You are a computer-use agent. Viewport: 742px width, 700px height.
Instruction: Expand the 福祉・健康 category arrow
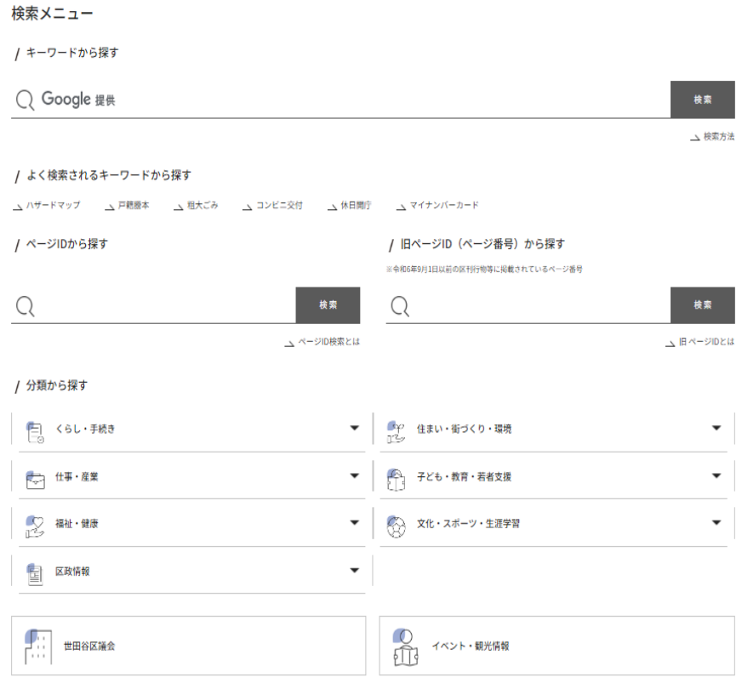click(355, 523)
